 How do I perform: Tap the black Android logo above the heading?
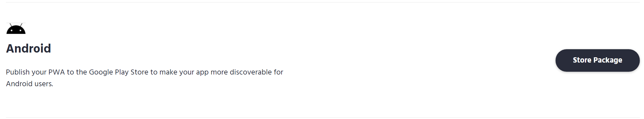16,29
